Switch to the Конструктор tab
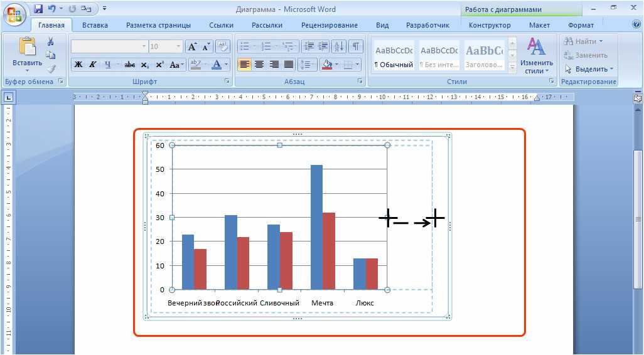The height and width of the screenshot is (355, 644). coord(490,25)
